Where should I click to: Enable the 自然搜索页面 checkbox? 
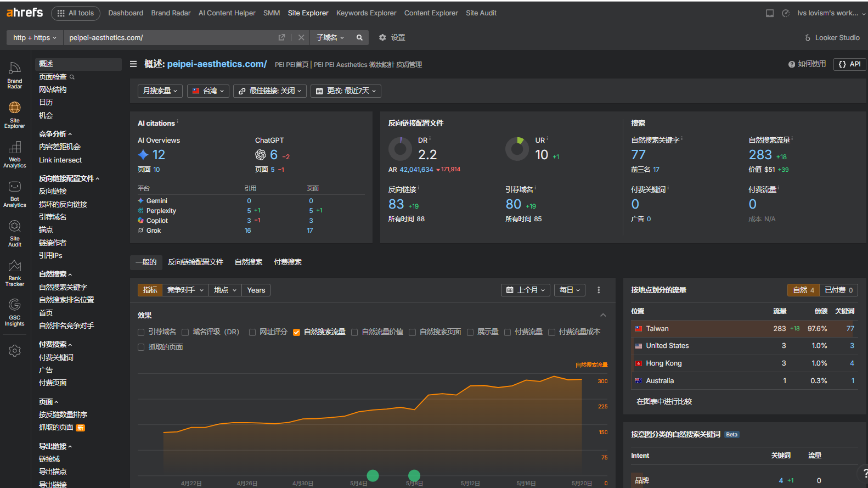(412, 332)
